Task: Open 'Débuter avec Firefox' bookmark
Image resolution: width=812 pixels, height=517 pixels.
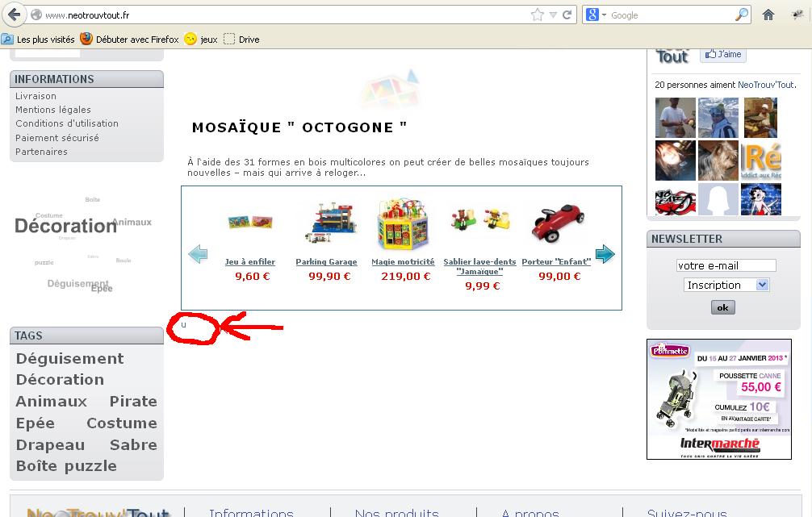Action: point(129,40)
